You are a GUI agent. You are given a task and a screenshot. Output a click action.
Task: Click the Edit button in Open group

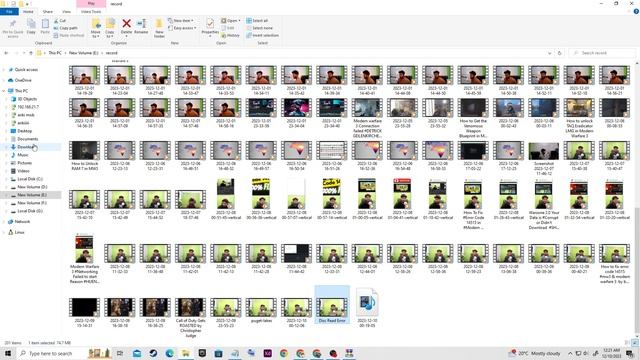228,28
